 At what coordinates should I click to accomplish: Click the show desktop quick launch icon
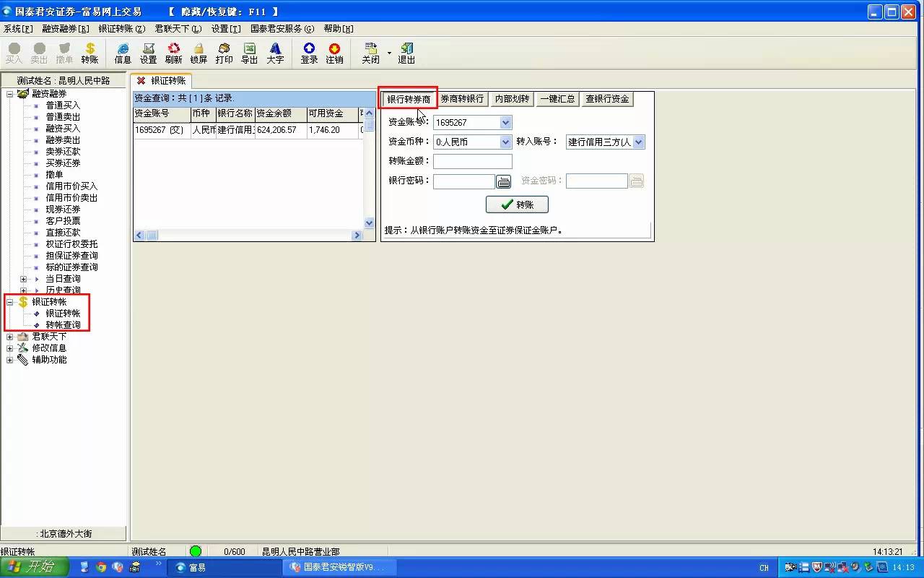coord(84,567)
